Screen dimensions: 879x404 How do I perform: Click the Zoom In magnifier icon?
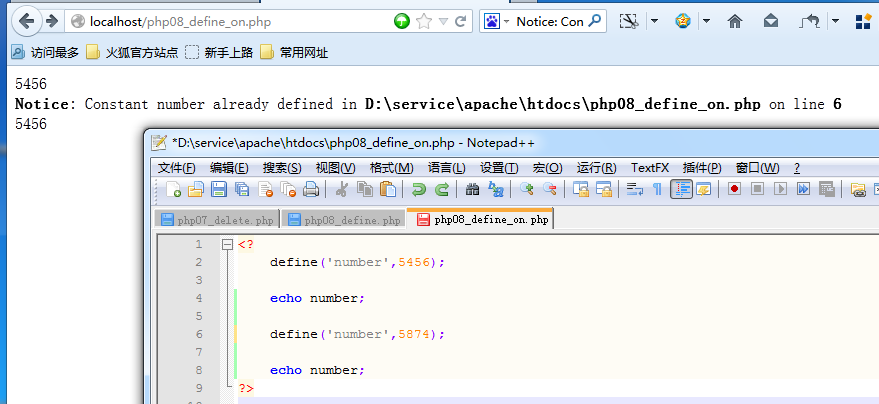click(x=526, y=189)
